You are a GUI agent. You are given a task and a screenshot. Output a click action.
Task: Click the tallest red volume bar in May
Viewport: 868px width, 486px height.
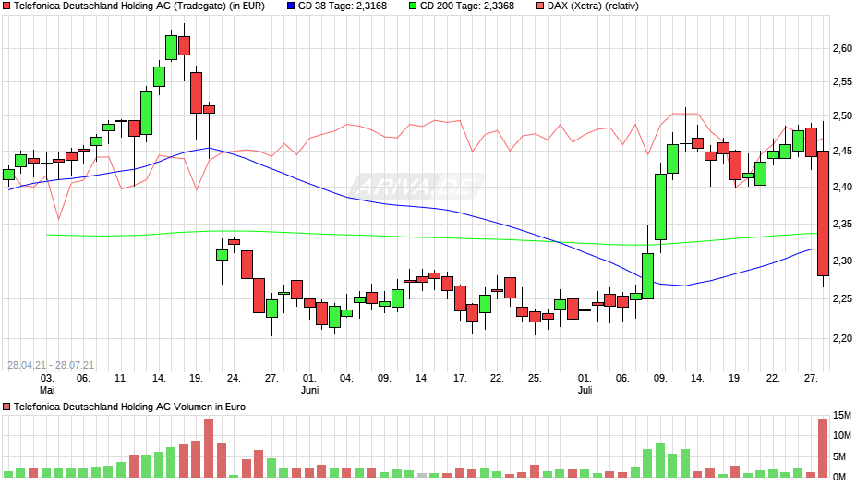point(209,448)
